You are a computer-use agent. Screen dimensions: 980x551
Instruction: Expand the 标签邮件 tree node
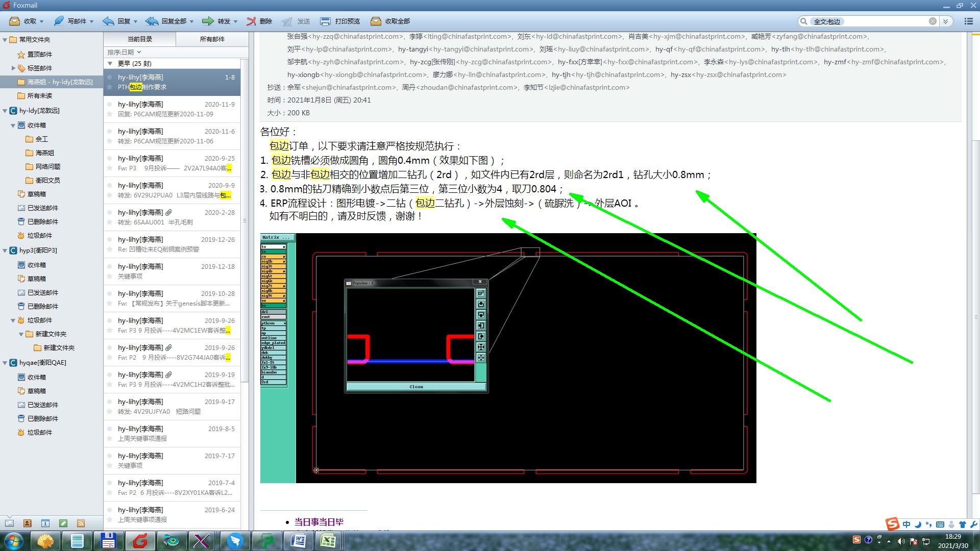click(x=14, y=68)
